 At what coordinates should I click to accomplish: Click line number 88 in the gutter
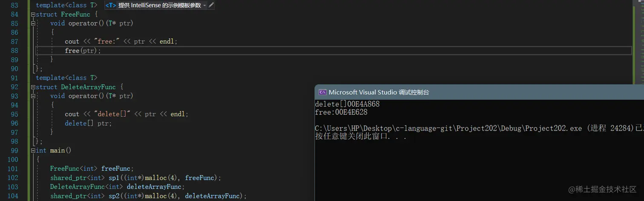(14, 51)
